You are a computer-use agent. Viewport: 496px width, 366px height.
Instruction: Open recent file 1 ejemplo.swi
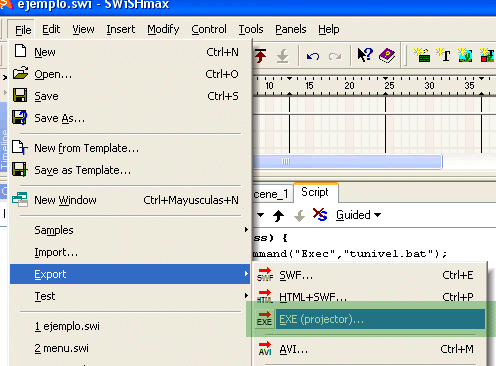(130, 326)
